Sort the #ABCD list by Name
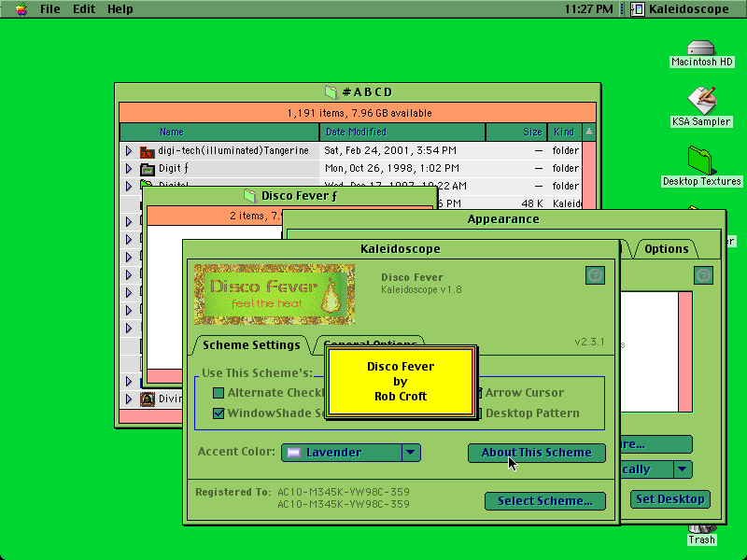The width and height of the screenshot is (747, 560). [219, 132]
